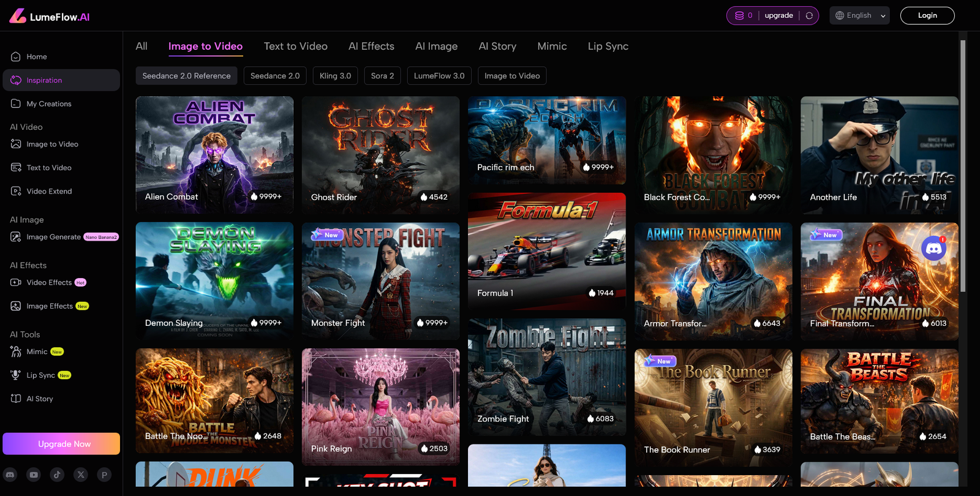
Task: Open Video Effects in the sidebar
Action: point(49,283)
